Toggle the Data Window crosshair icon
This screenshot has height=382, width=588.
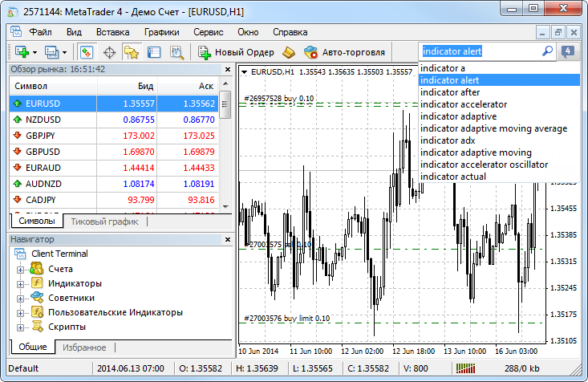(x=109, y=52)
